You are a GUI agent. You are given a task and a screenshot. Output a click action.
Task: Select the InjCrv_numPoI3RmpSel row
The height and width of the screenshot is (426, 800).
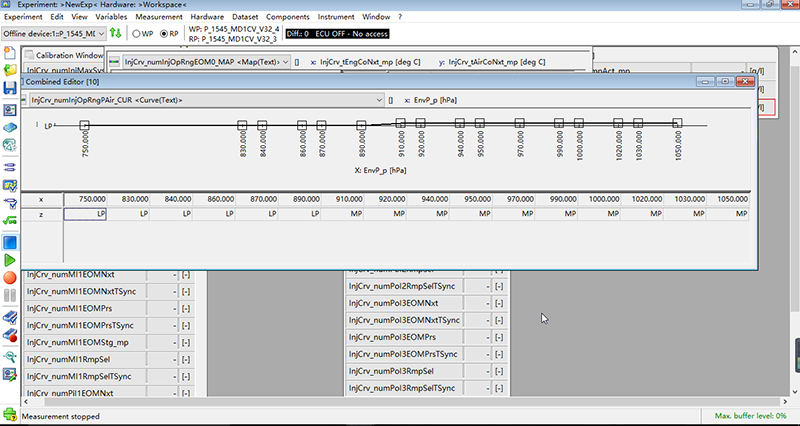point(428,371)
